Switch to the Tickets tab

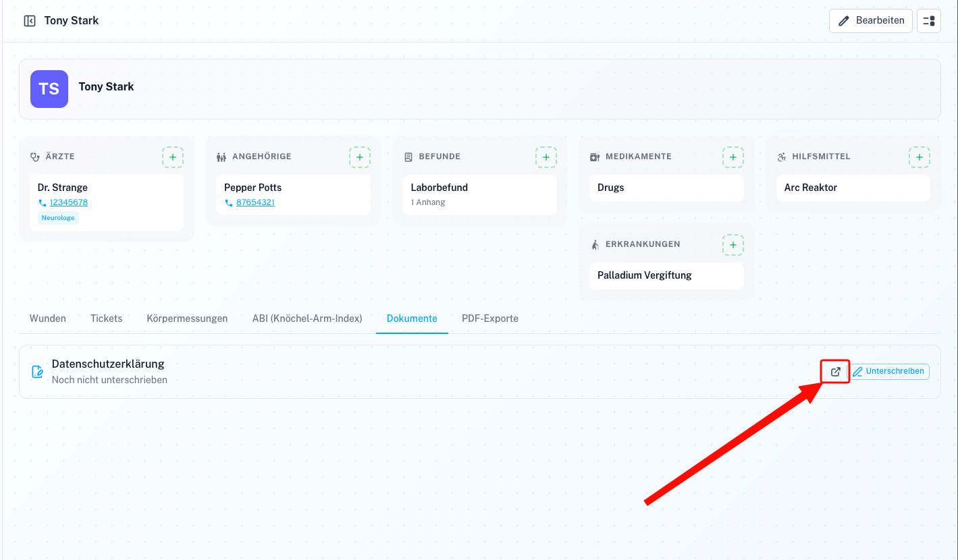(x=107, y=318)
